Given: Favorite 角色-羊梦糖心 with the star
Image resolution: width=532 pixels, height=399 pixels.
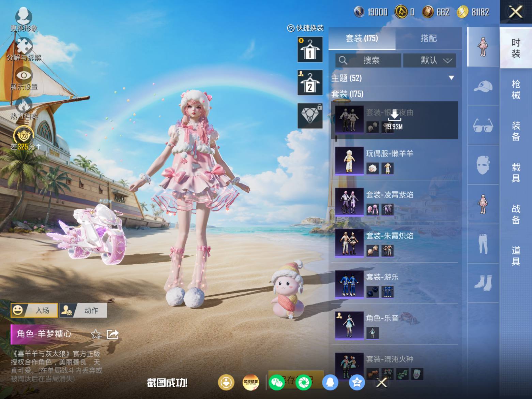Looking at the screenshot, I should tap(96, 334).
